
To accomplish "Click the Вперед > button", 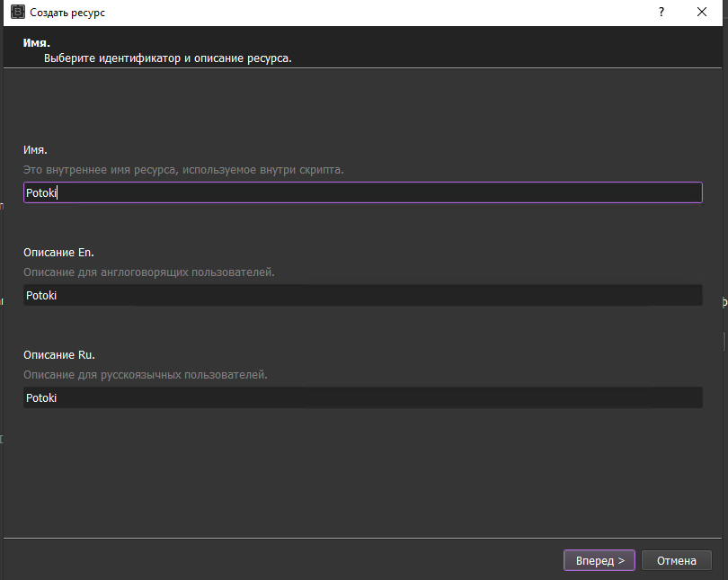I will tap(599, 560).
